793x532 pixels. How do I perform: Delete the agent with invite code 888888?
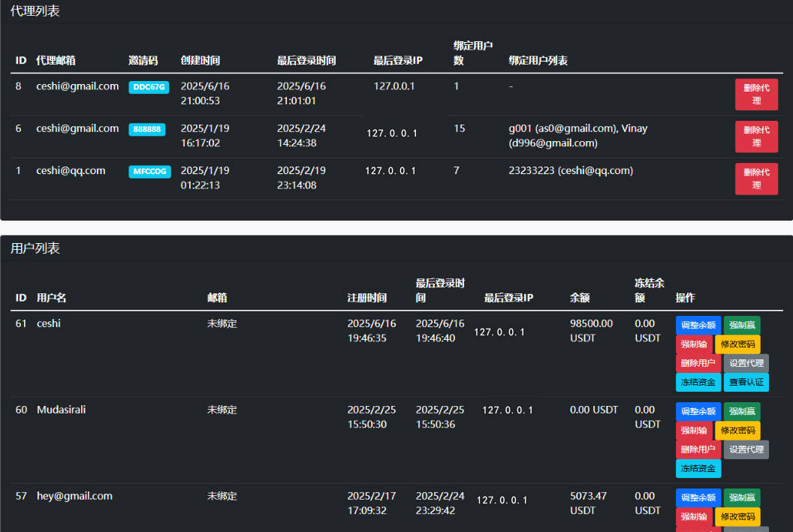tap(755, 136)
